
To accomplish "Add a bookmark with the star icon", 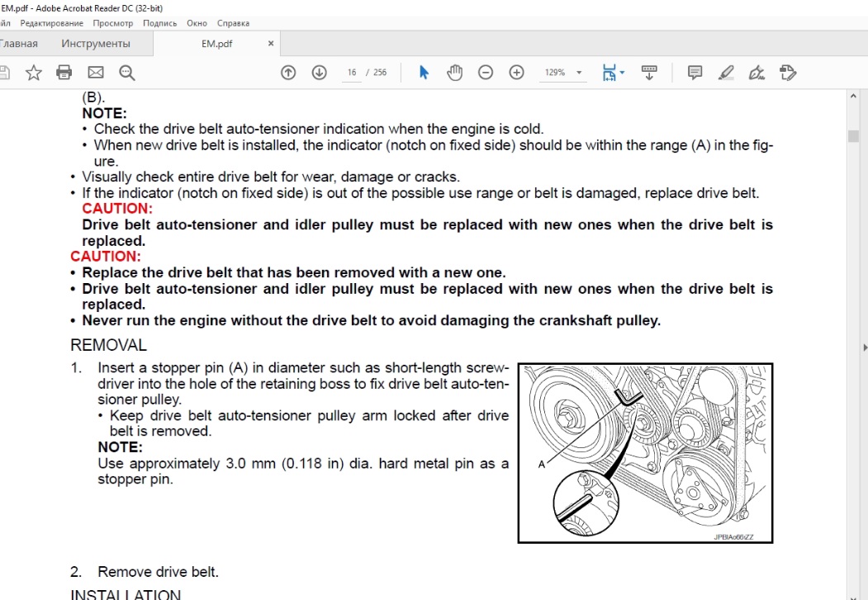I will (34, 73).
